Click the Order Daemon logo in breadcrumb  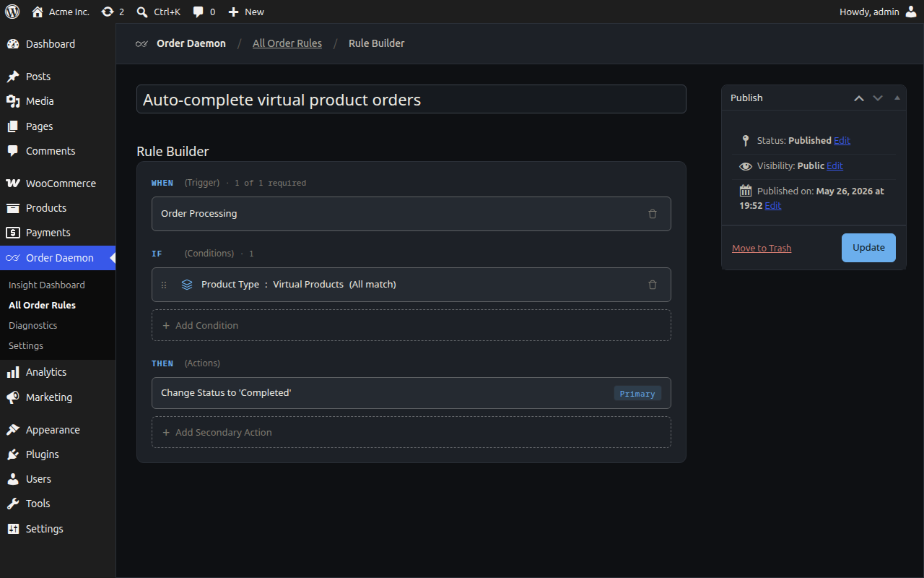142,43
